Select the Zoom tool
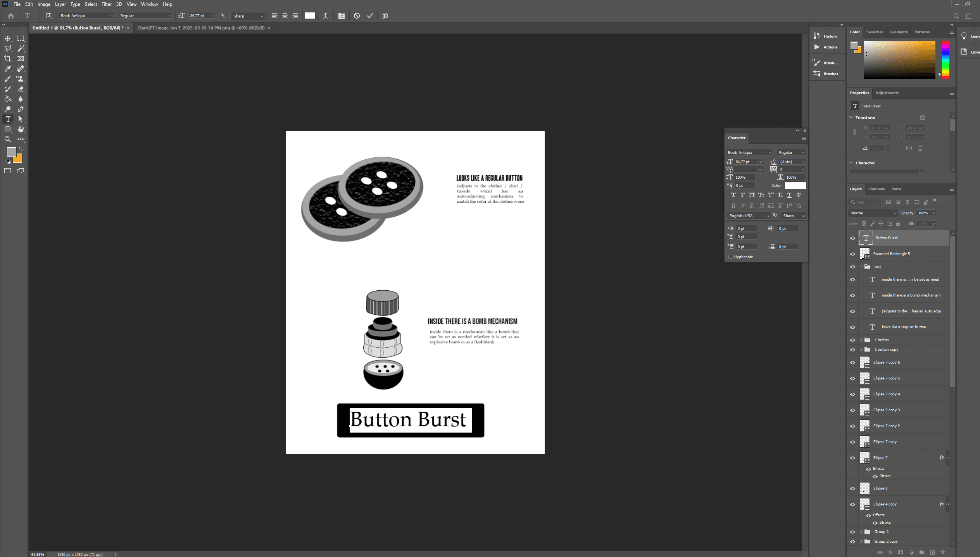The width and height of the screenshot is (980, 557). pos(7,139)
